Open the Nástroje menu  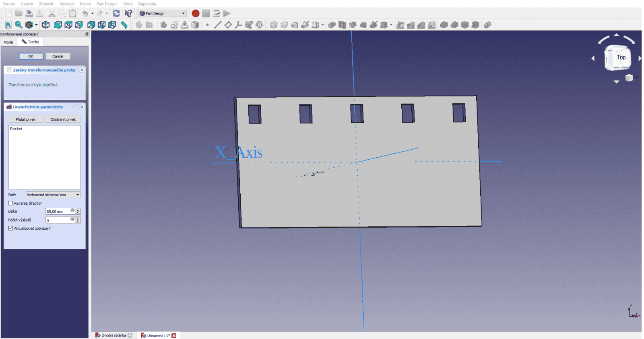67,4
